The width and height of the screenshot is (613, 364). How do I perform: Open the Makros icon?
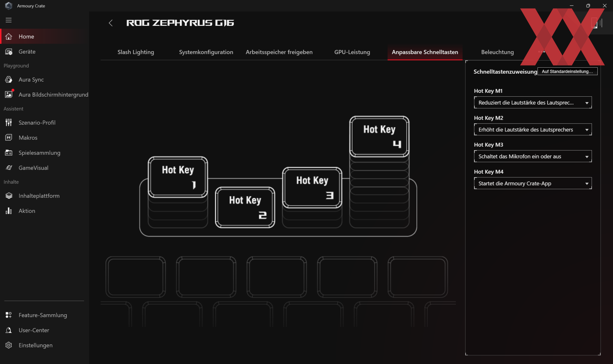tap(9, 137)
